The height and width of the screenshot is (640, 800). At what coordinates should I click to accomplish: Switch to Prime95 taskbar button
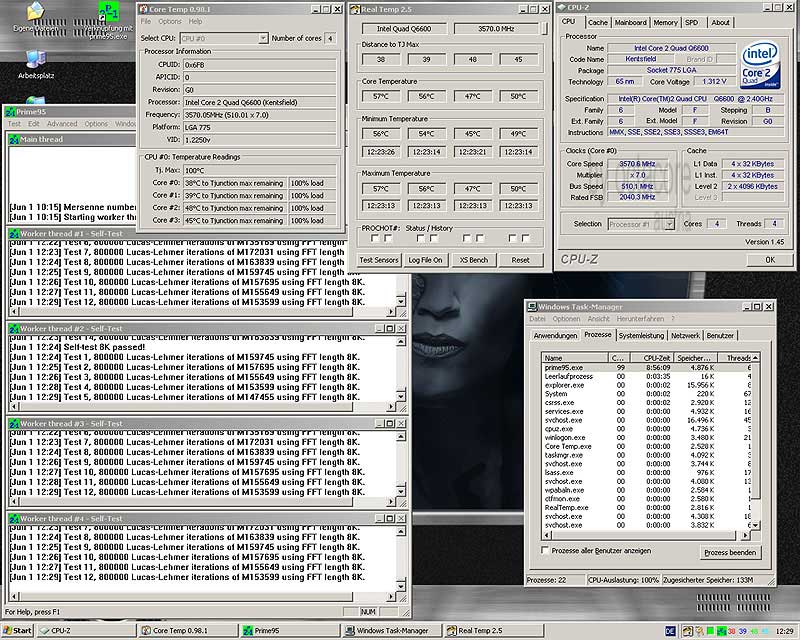pyautogui.click(x=290, y=631)
